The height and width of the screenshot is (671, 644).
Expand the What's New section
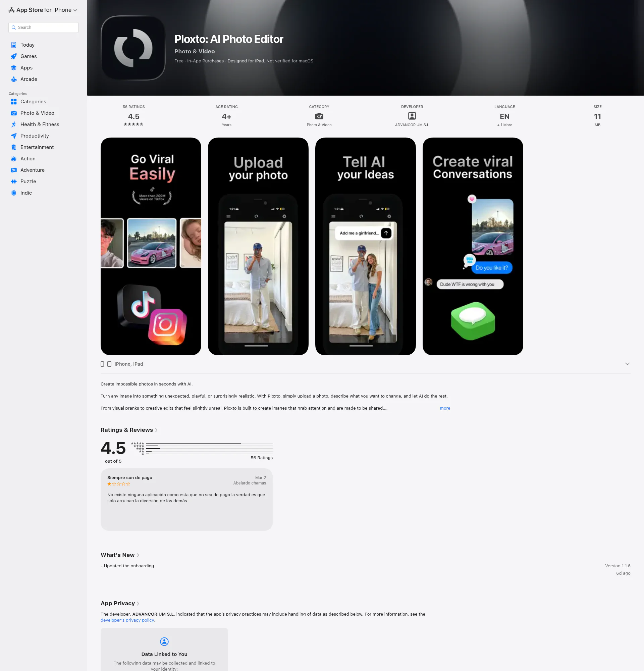click(120, 555)
